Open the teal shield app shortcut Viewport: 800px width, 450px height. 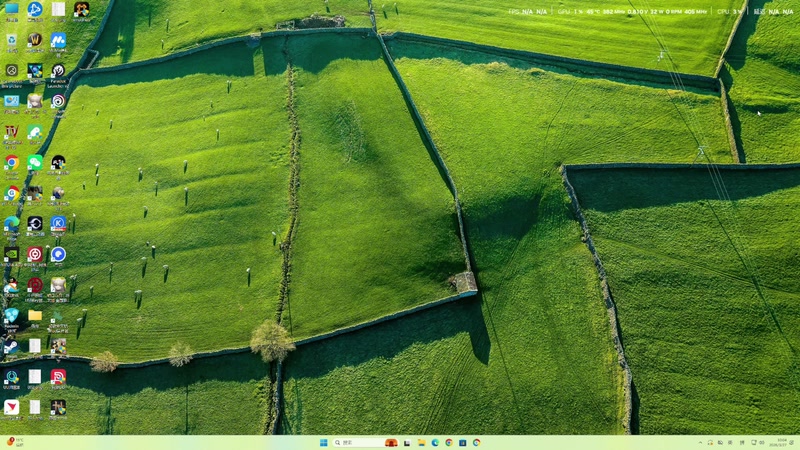(x=12, y=317)
